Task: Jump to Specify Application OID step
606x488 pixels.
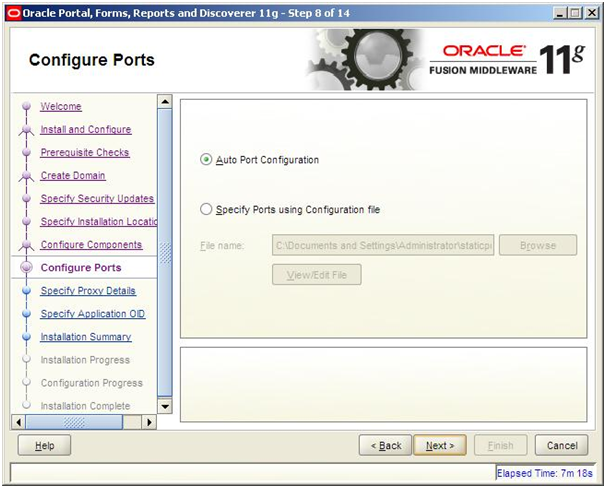Action: pos(92,314)
